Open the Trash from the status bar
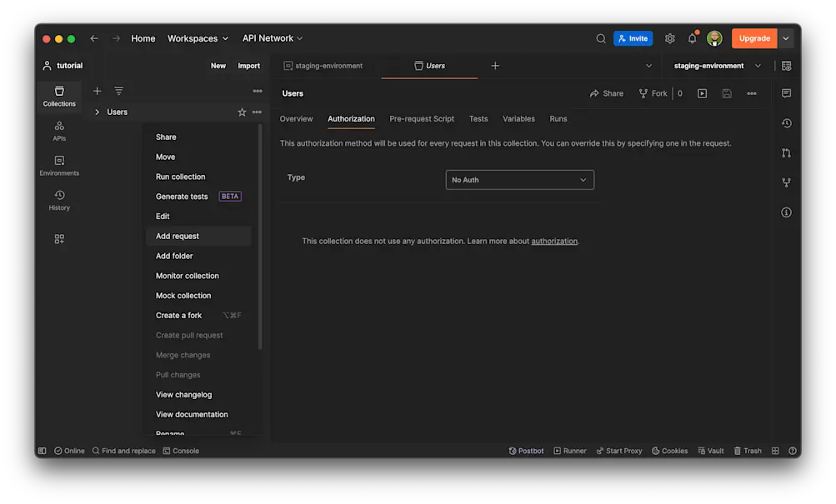836x504 pixels. pyautogui.click(x=748, y=451)
